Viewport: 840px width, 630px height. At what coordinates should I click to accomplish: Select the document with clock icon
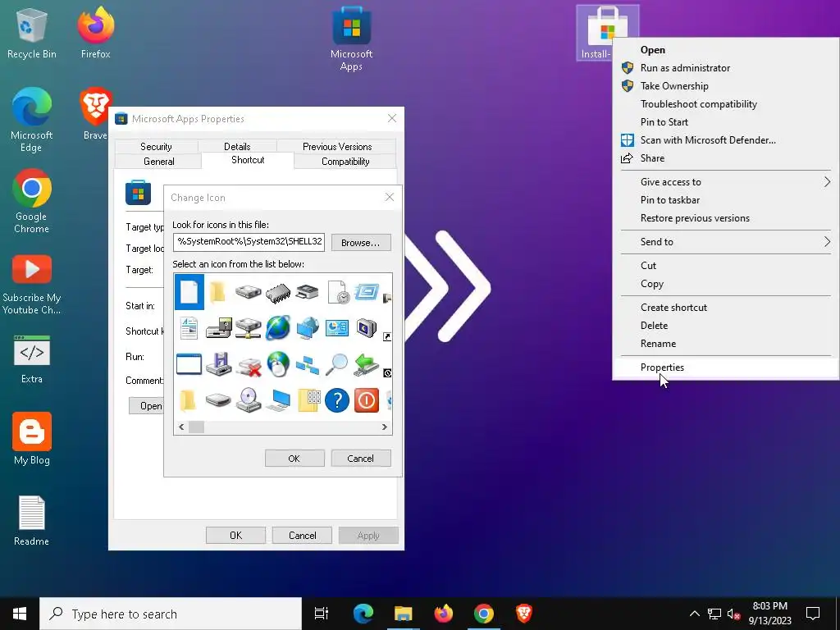(337, 293)
